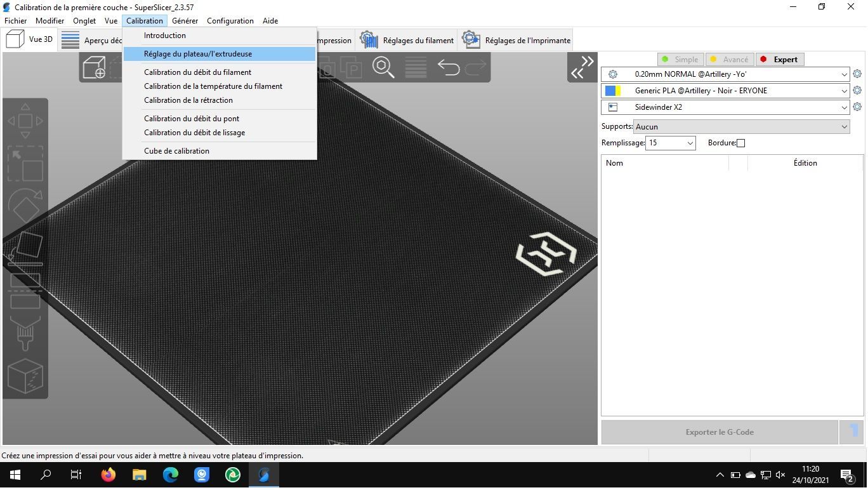Screen dimensions: 868x490
Task: Open Microsoft Edge from the taskbar
Action: [171, 475]
